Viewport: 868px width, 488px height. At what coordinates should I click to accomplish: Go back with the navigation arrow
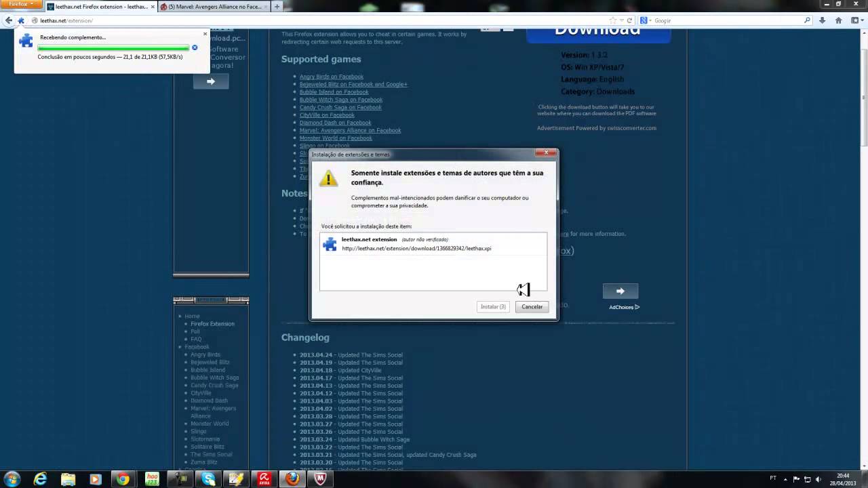click(8, 20)
